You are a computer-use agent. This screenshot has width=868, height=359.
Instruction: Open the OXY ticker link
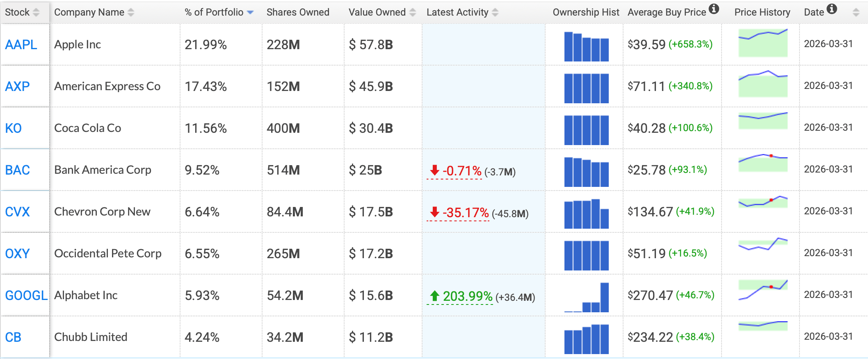17,253
